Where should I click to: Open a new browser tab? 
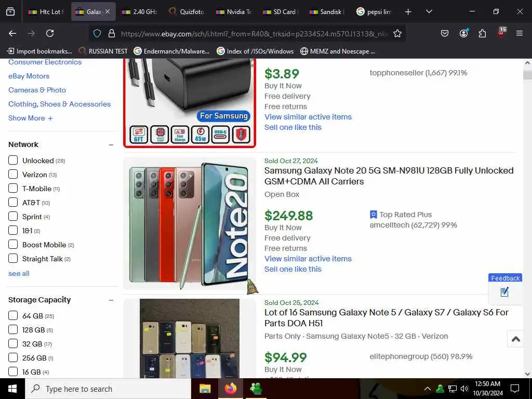(408, 12)
